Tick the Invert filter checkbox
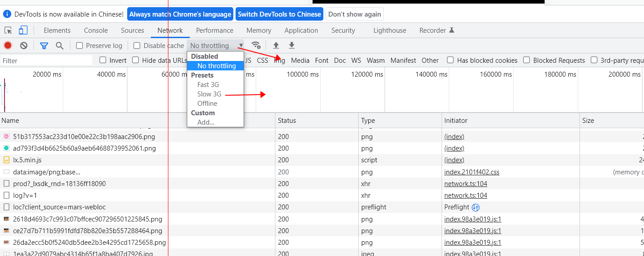The image size is (644, 256). pyautogui.click(x=103, y=60)
